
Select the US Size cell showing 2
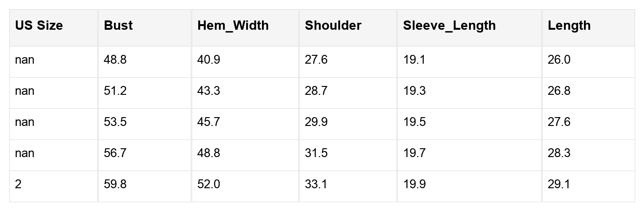[x=18, y=185]
